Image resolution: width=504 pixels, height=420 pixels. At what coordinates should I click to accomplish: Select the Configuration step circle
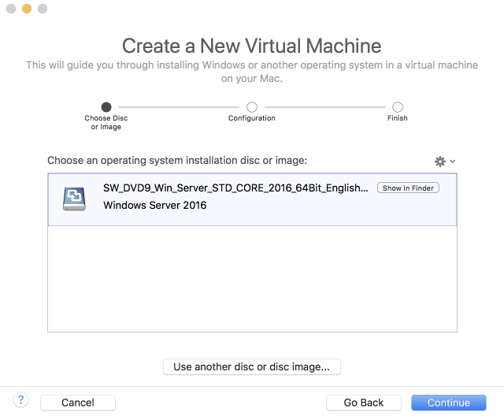252,107
